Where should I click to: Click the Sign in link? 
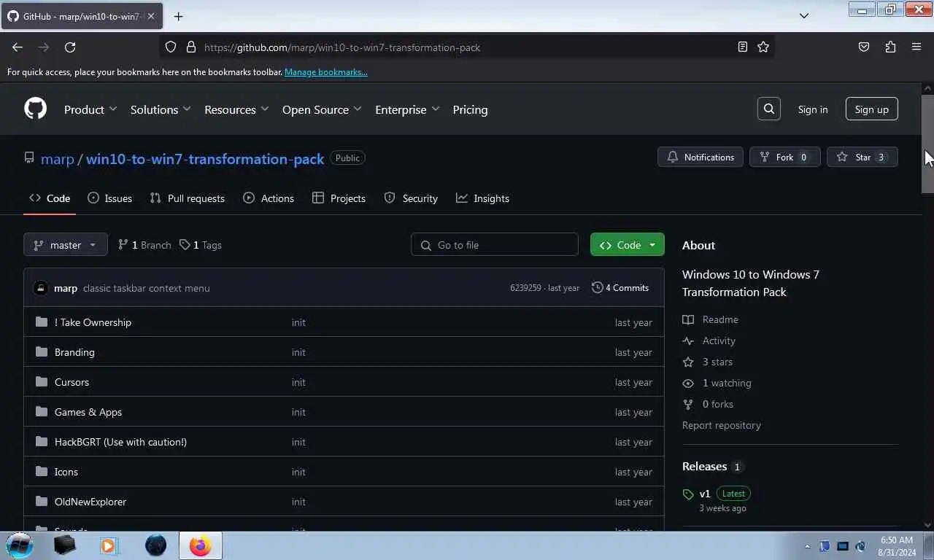pyautogui.click(x=813, y=109)
